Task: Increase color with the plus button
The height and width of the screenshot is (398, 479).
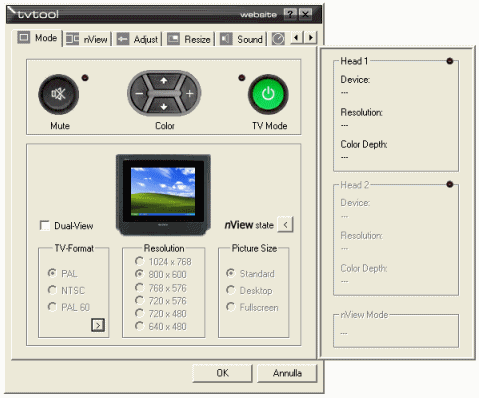Action: (x=190, y=94)
